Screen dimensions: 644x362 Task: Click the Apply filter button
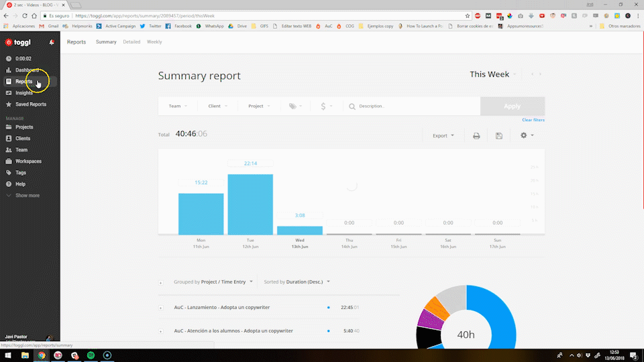pyautogui.click(x=512, y=106)
